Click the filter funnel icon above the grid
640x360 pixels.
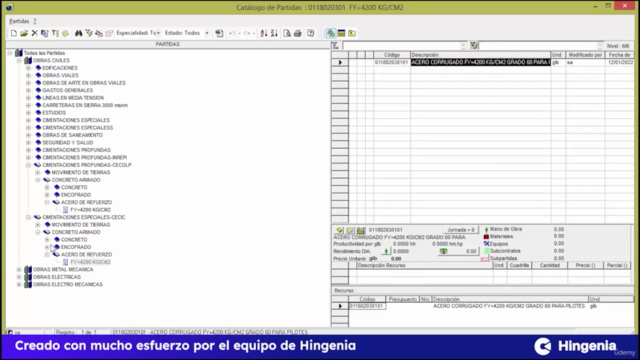tap(335, 46)
